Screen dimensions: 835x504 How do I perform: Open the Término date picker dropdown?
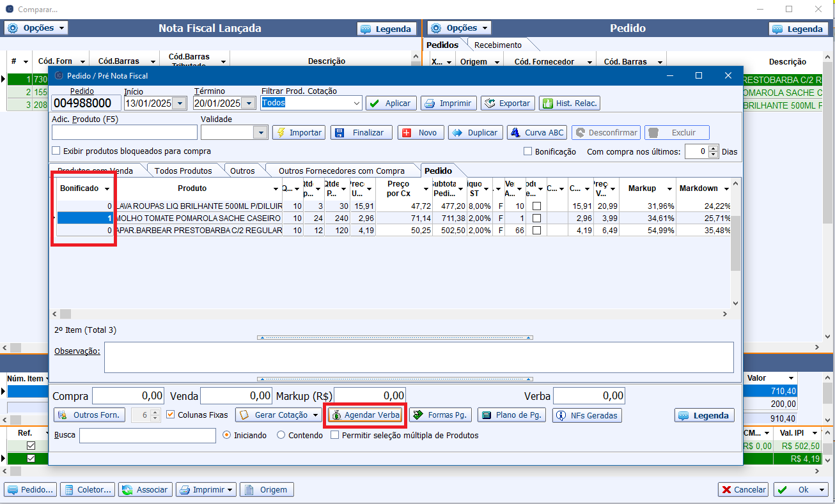pyautogui.click(x=249, y=103)
